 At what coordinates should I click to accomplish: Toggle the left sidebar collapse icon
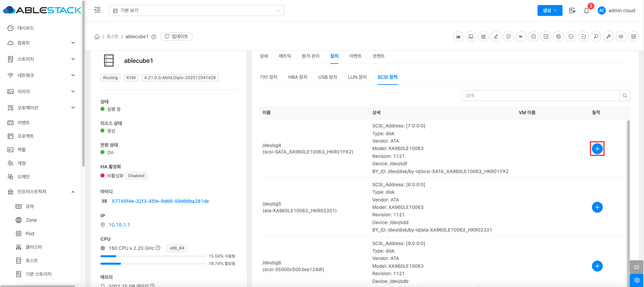pyautogui.click(x=97, y=10)
